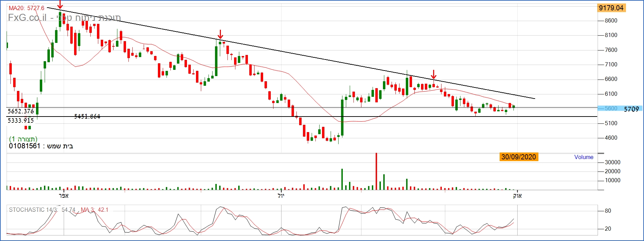This screenshot has width=644, height=241.
Task: Click the orange 30/09/2020 date label
Action: (518, 157)
